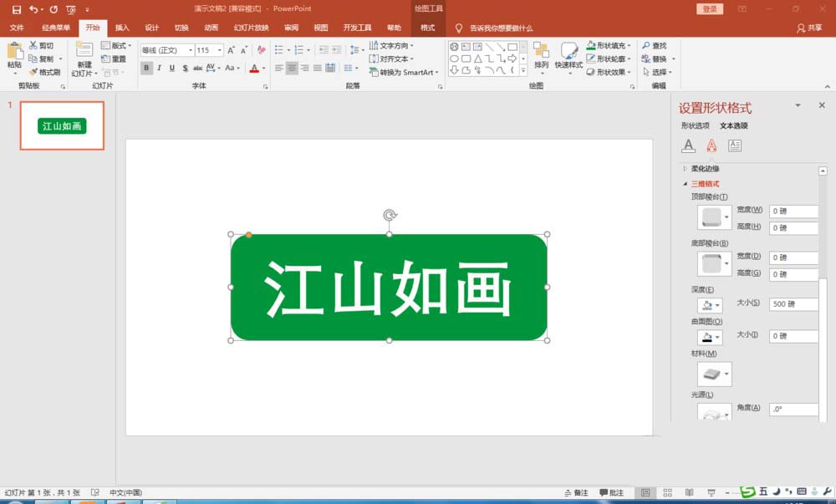Open the File (文件) tab
Image resolution: width=836 pixels, height=504 pixels.
click(x=17, y=28)
